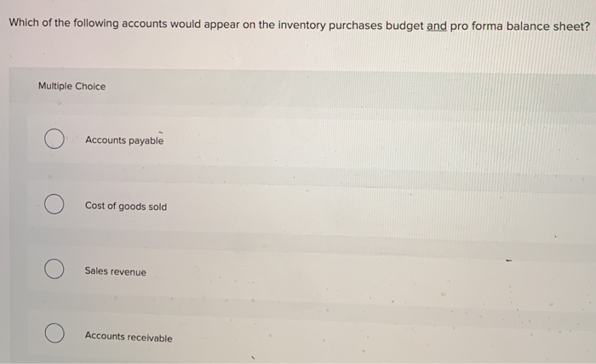596x364 pixels.
Task: Click the underlined word 'and' in question
Action: coord(436,26)
